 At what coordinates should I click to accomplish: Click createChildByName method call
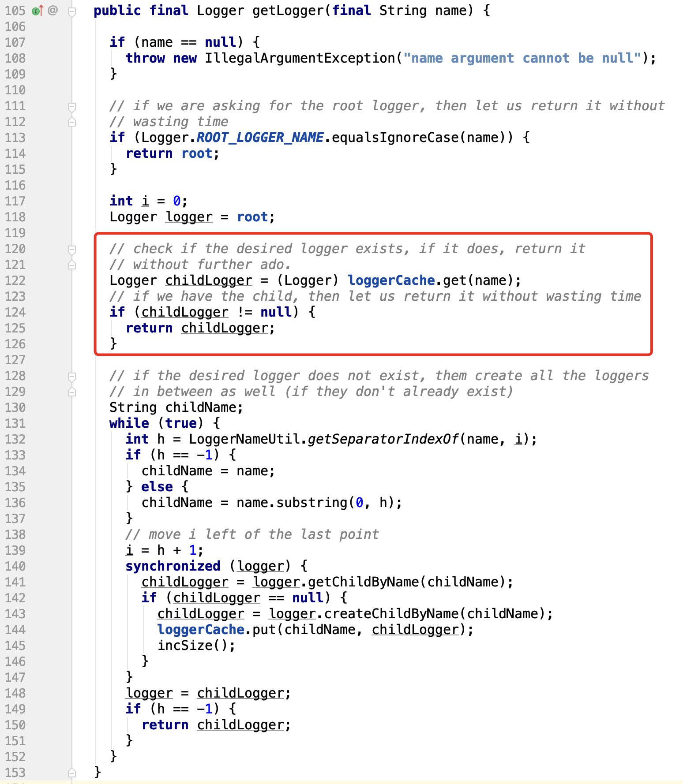pyautogui.click(x=391, y=614)
